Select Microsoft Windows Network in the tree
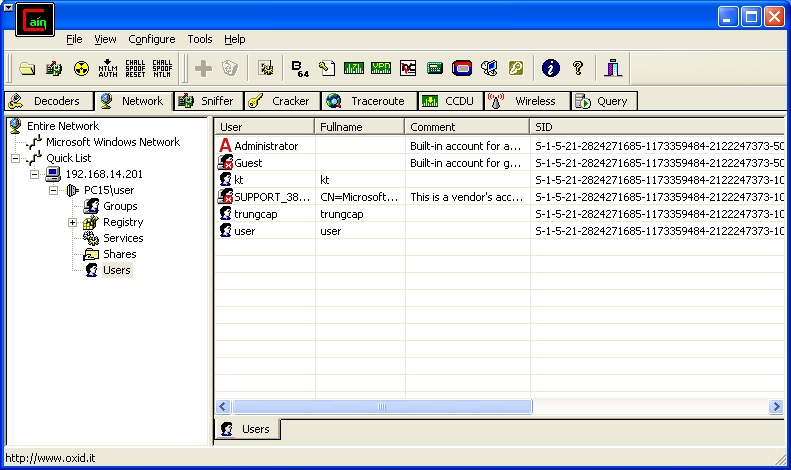 coord(113,142)
